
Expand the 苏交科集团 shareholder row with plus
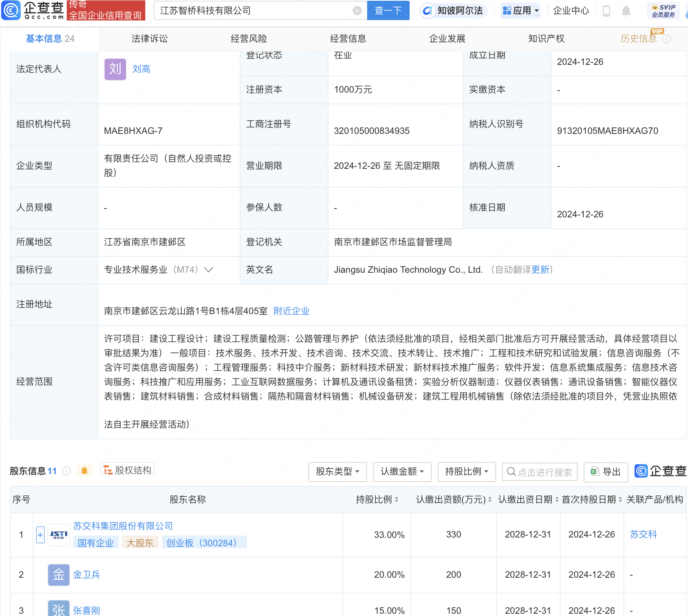coord(40,535)
